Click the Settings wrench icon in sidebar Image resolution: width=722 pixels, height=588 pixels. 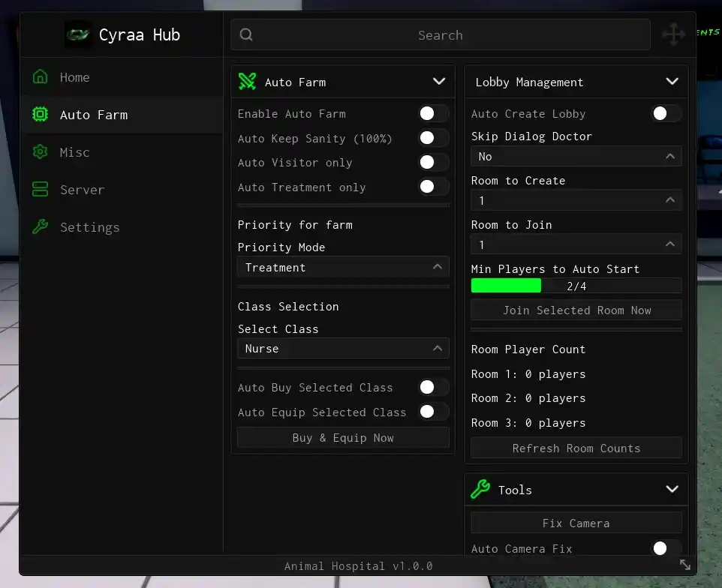point(40,226)
